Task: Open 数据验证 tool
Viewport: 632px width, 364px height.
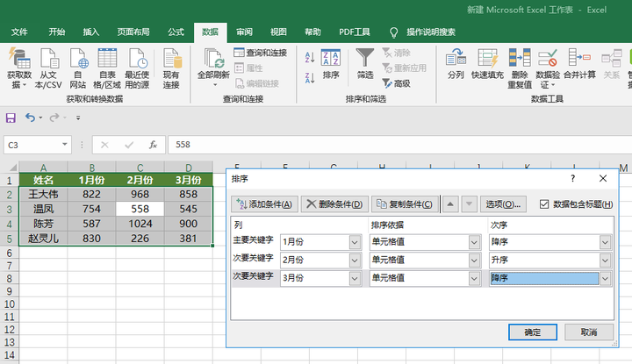Action: click(548, 68)
